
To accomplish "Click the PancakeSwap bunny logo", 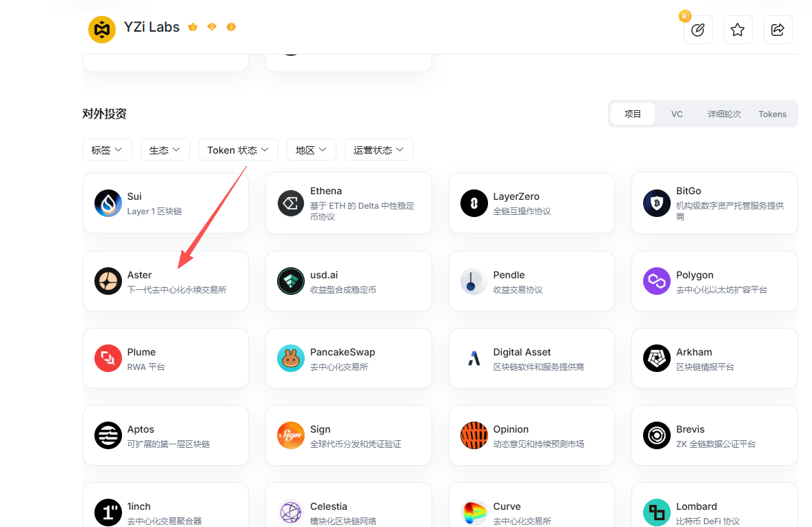I will (x=291, y=358).
